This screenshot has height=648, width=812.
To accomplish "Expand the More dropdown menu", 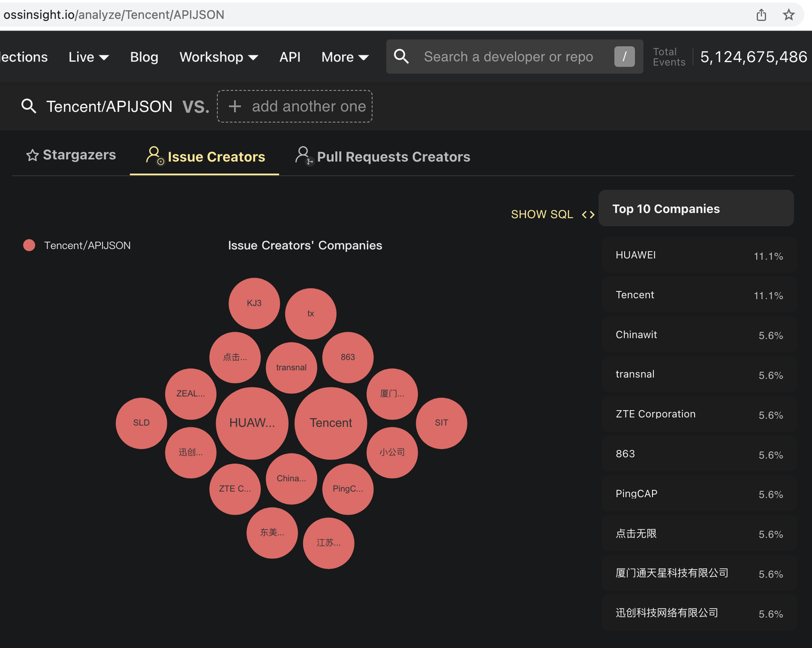I will pyautogui.click(x=345, y=57).
